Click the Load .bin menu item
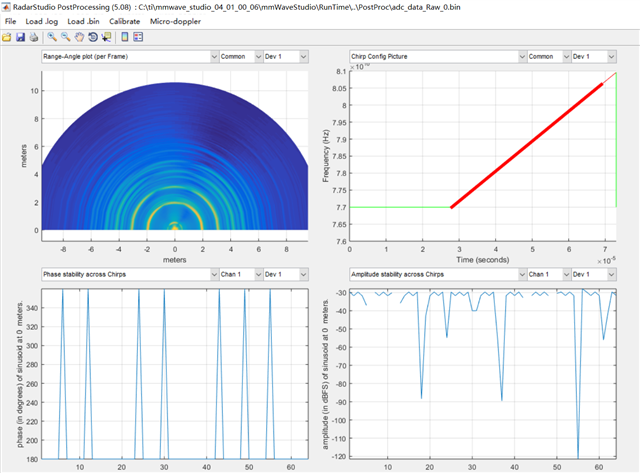The image size is (640, 473). [x=83, y=22]
